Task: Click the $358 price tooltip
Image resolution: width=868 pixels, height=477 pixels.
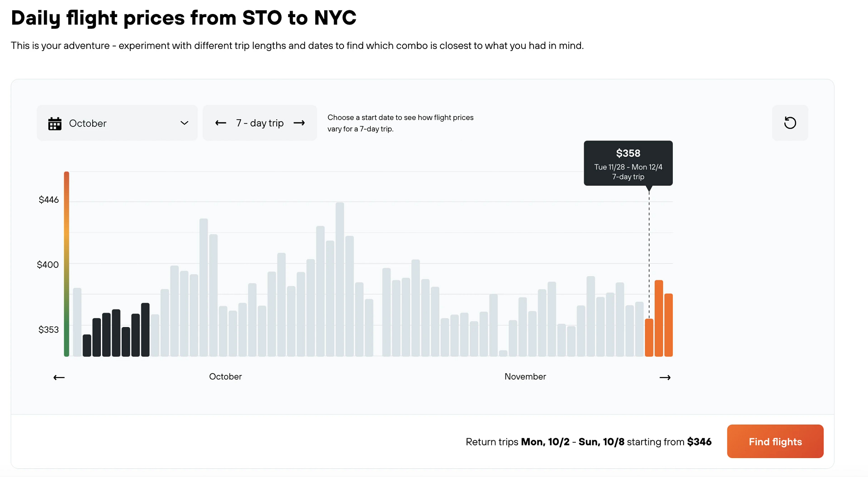Action: tap(628, 163)
